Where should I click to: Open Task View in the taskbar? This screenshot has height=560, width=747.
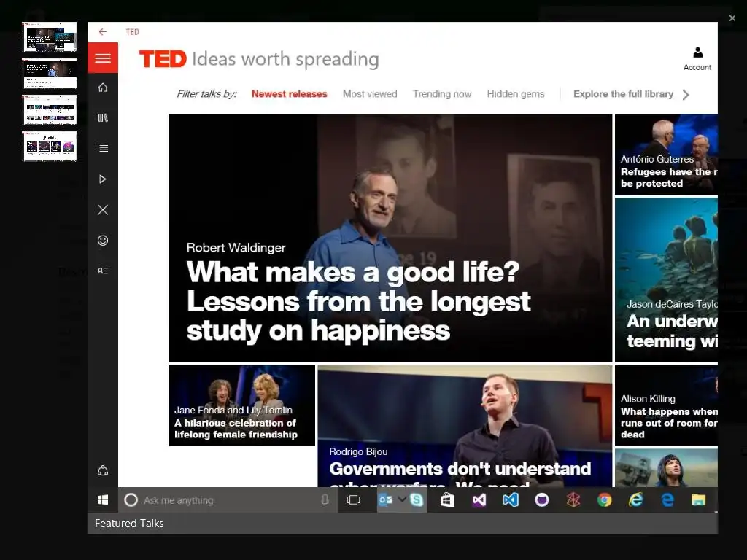pyautogui.click(x=354, y=500)
